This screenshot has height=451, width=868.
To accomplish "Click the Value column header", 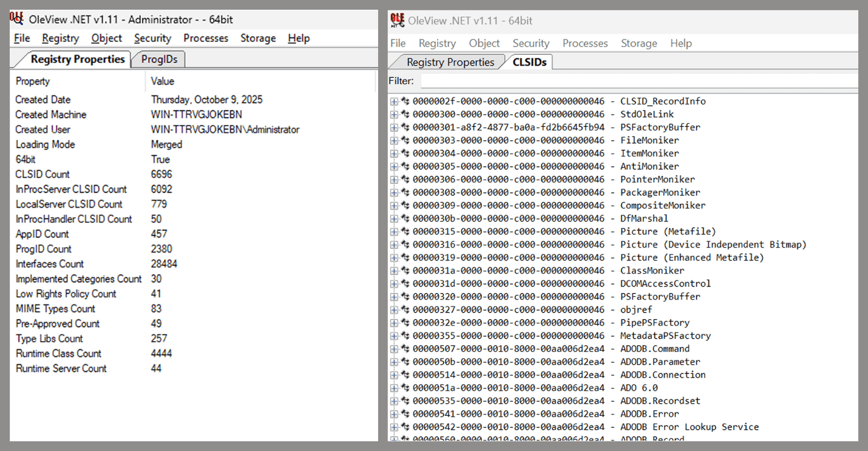I will click(163, 81).
